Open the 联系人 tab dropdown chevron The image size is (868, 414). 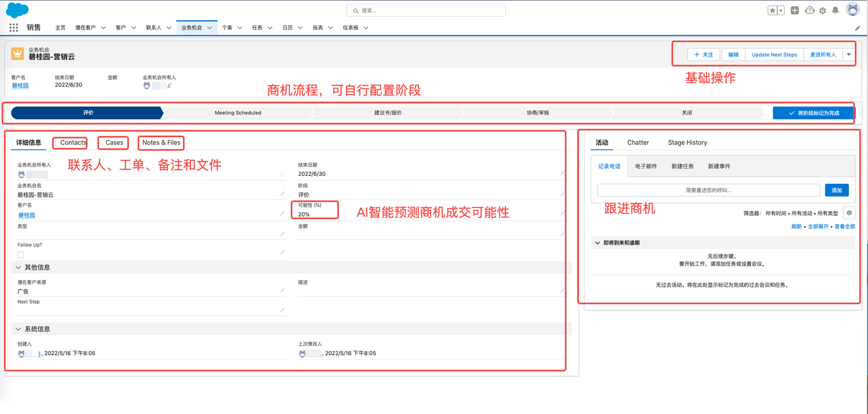[x=169, y=28]
